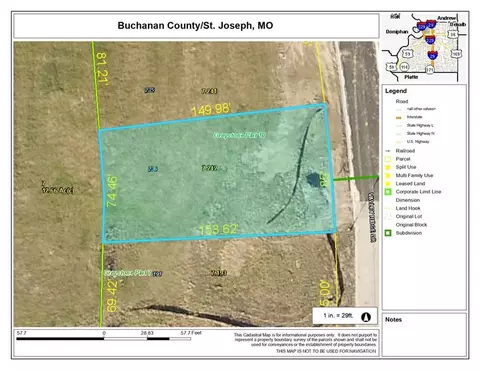Click the '149.98'' north dimension label
The width and height of the screenshot is (480, 370).
(211, 109)
